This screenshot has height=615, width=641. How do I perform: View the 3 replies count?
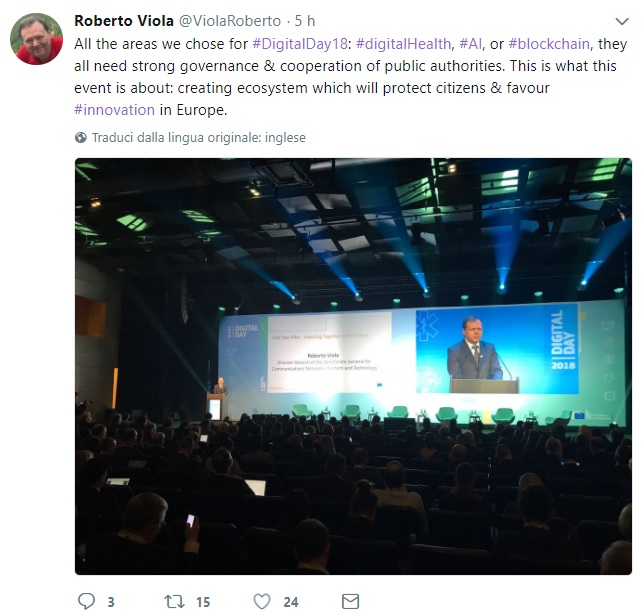coord(111,602)
